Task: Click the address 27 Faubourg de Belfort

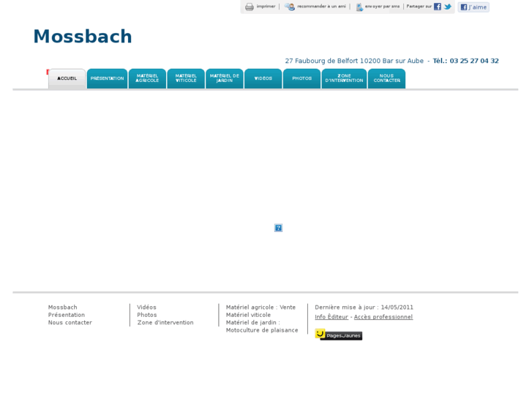Action: pos(321,61)
